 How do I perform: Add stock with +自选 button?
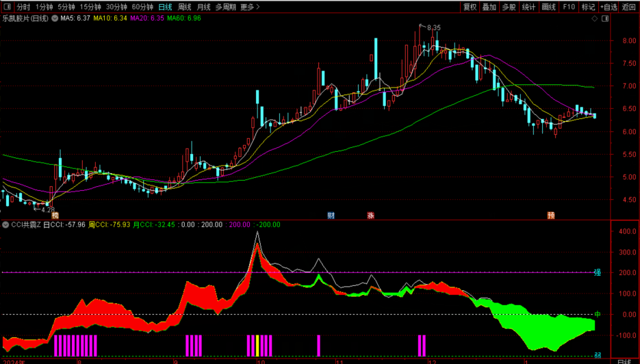click(609, 7)
